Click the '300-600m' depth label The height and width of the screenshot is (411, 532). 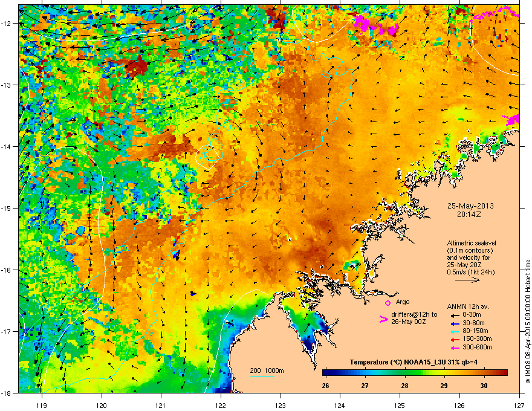(x=477, y=348)
